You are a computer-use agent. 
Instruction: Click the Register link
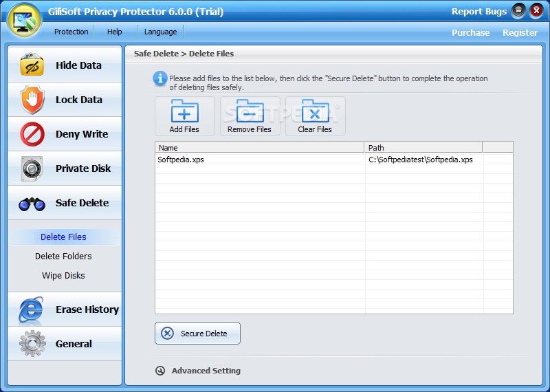(x=520, y=32)
